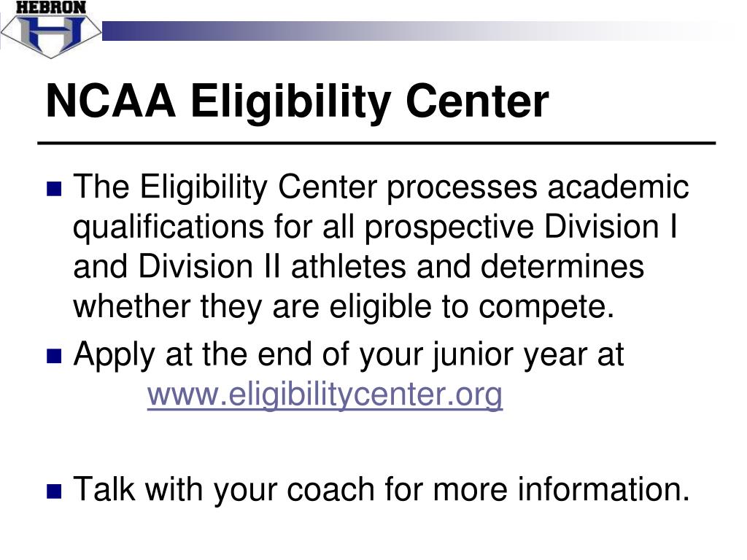Select the blue bullet before 'Apply at the end'
Screen dimensions: 747x560
coord(54,356)
